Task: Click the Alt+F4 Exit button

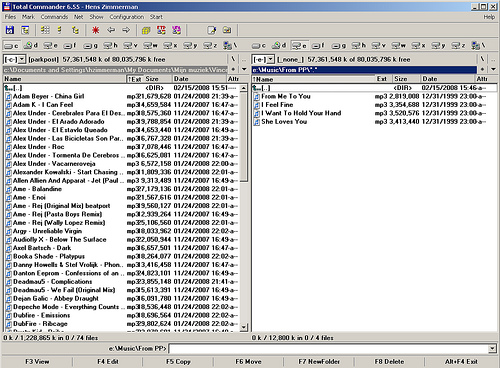Action: point(461,362)
